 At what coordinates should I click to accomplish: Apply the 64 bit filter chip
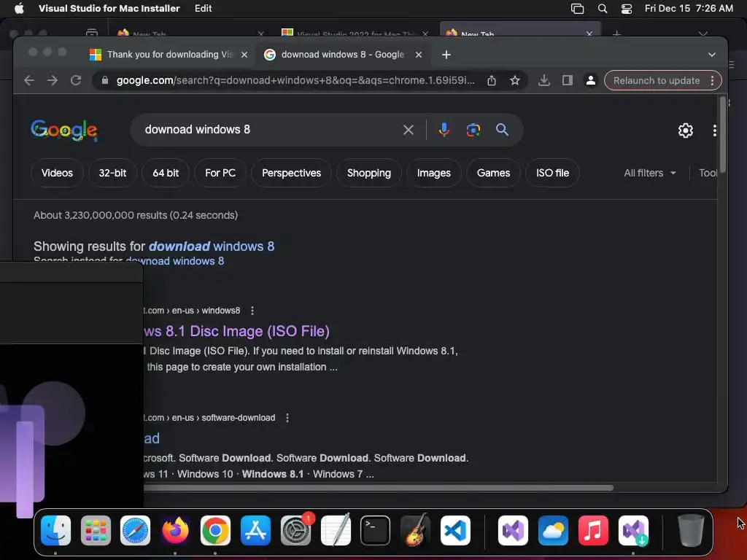tap(166, 173)
